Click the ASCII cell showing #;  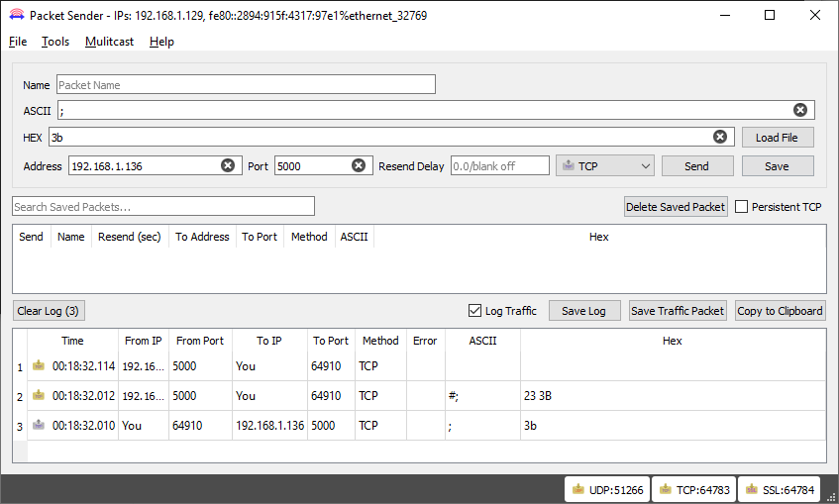point(482,396)
